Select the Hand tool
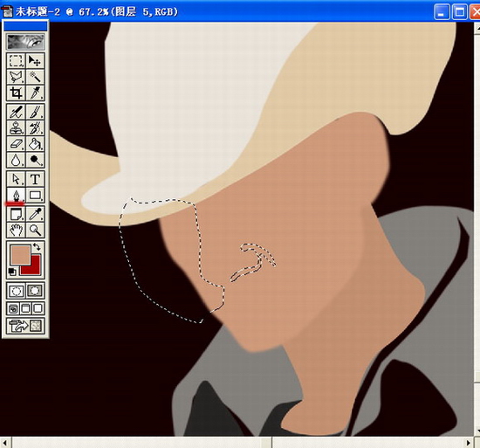The height and width of the screenshot is (448, 480). (x=16, y=230)
